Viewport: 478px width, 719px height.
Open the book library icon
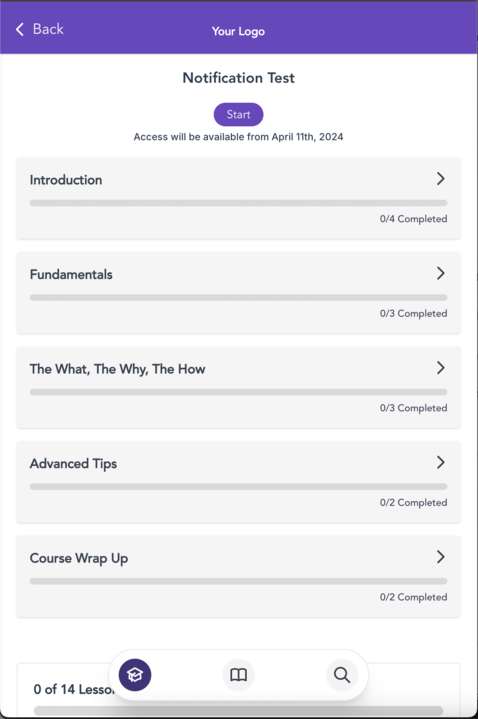tap(239, 675)
